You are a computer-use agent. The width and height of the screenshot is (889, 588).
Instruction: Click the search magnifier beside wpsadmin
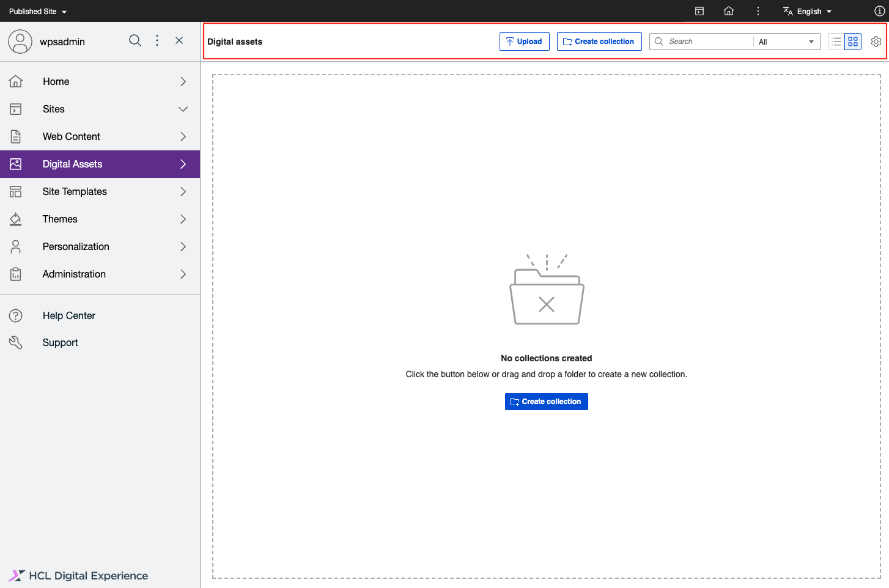pos(135,40)
